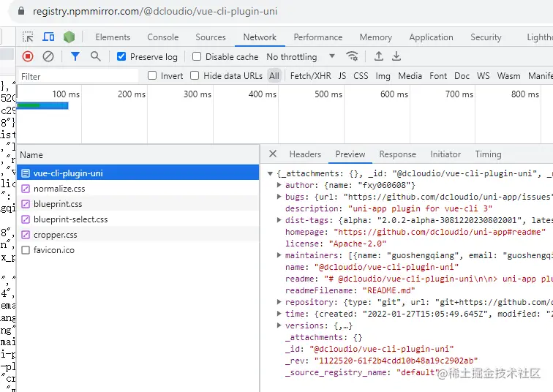This screenshot has height=392, width=553.
Task: Filter requests by Img
Action: point(383,76)
